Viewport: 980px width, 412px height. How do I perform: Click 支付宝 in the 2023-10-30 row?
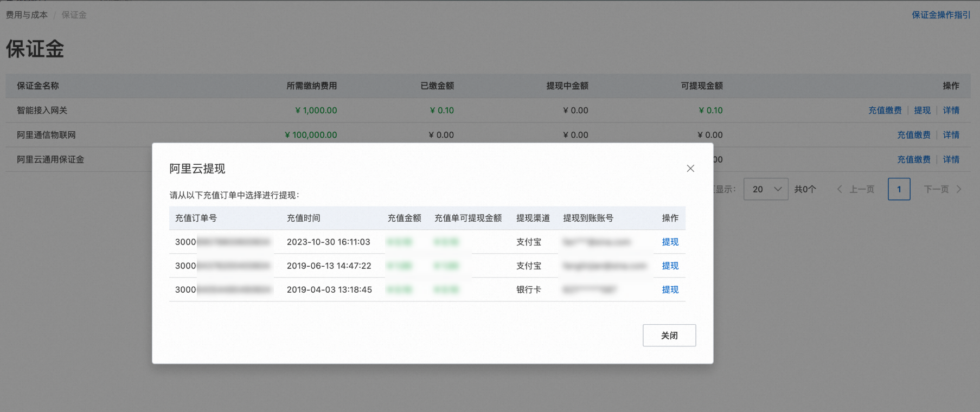529,242
